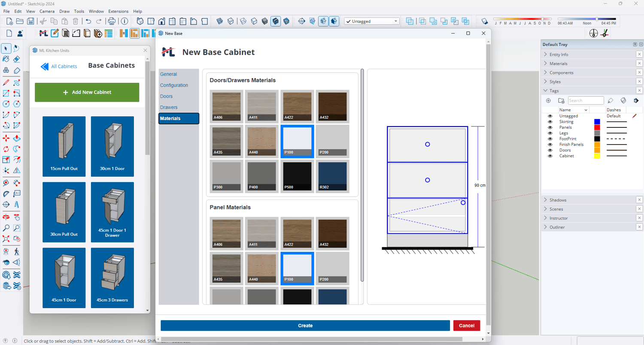Undo the last action
This screenshot has width=644, height=345.
[x=88, y=21]
